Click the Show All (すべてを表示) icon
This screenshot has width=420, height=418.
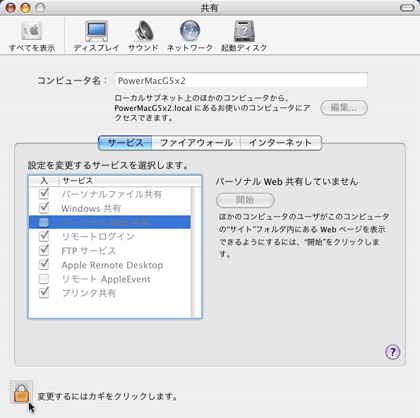(x=32, y=36)
